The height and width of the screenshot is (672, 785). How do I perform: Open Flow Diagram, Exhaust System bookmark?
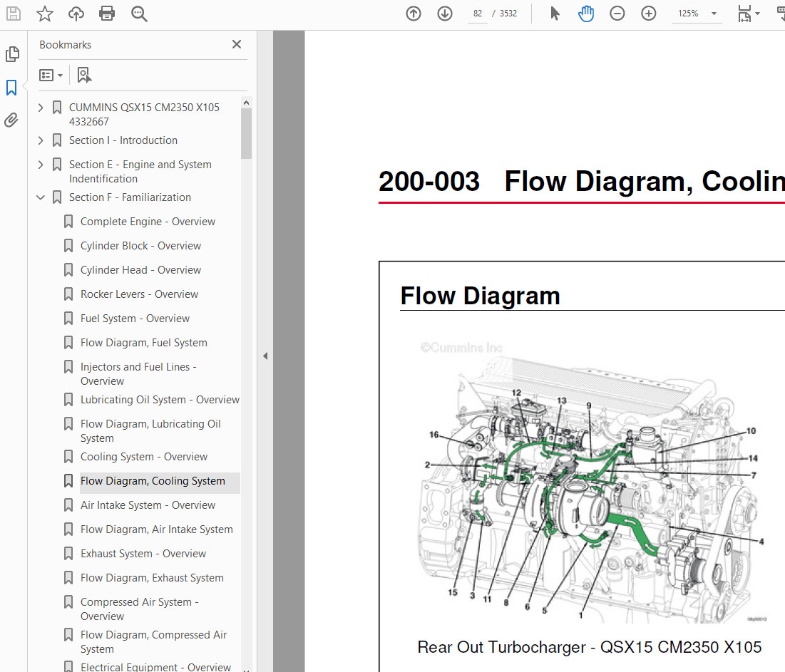tap(152, 578)
